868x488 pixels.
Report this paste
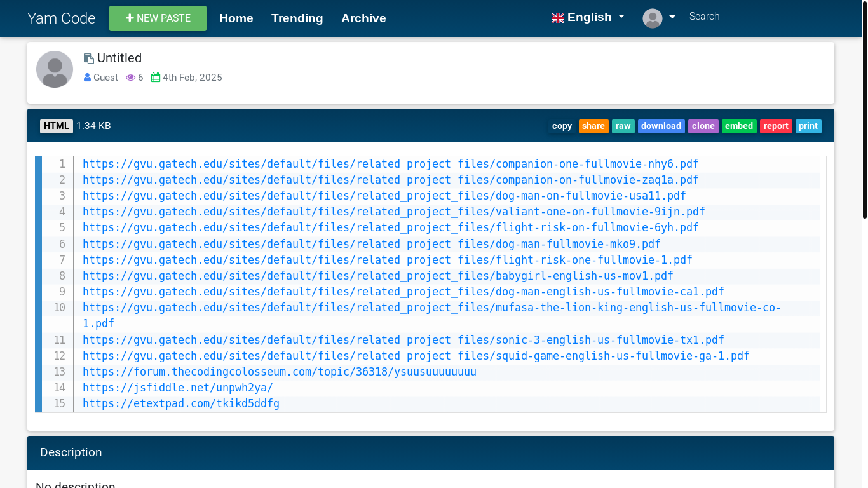(x=776, y=126)
